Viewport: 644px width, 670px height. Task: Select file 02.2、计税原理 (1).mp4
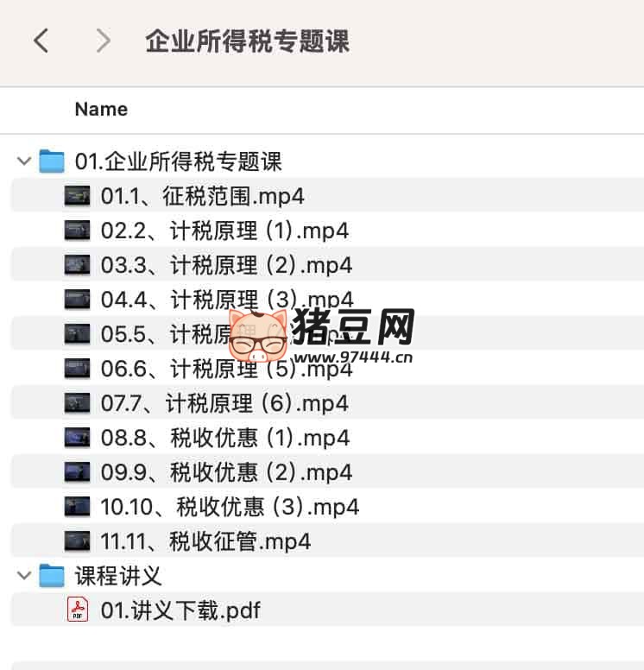224,231
